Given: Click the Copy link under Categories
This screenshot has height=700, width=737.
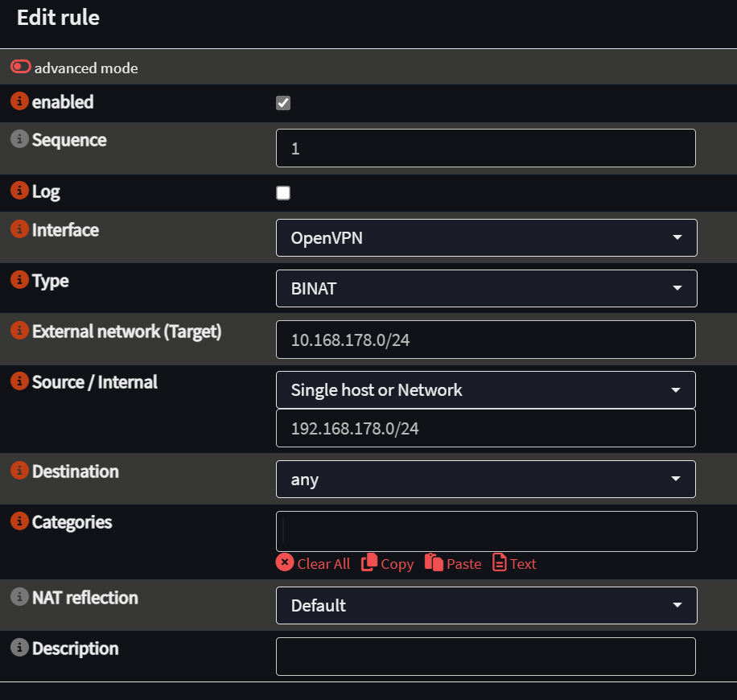Looking at the screenshot, I should [x=387, y=563].
